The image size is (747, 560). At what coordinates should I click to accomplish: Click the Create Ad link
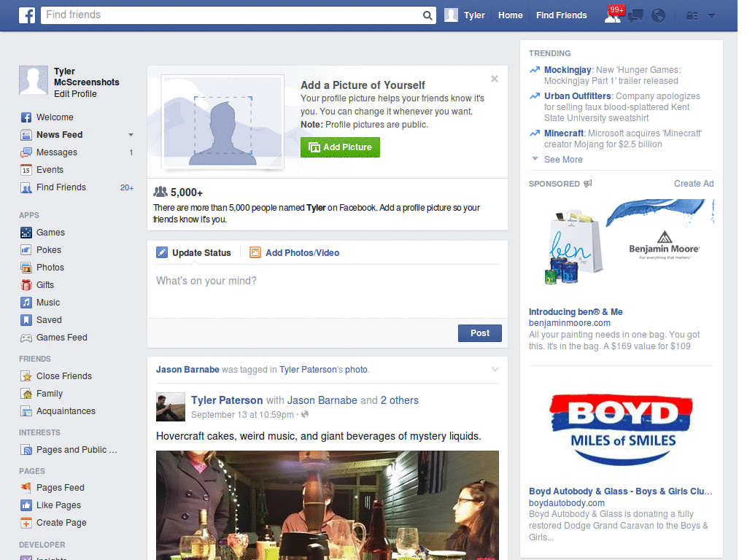694,184
